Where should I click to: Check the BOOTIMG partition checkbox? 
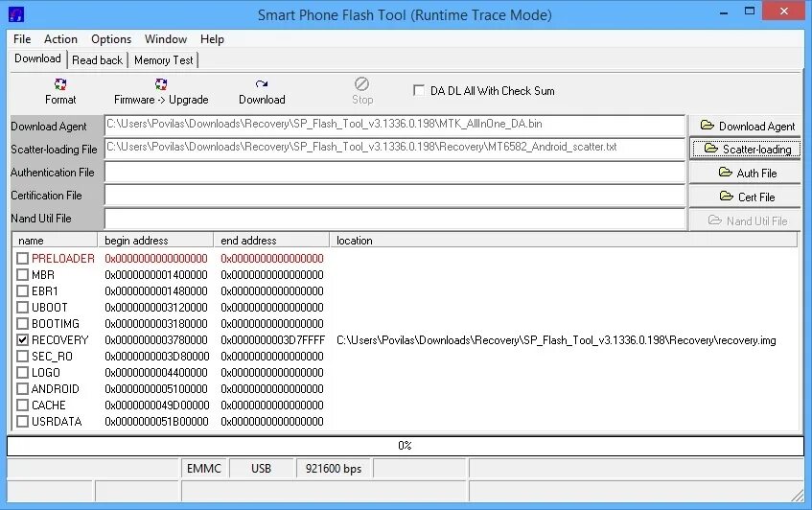(22, 324)
